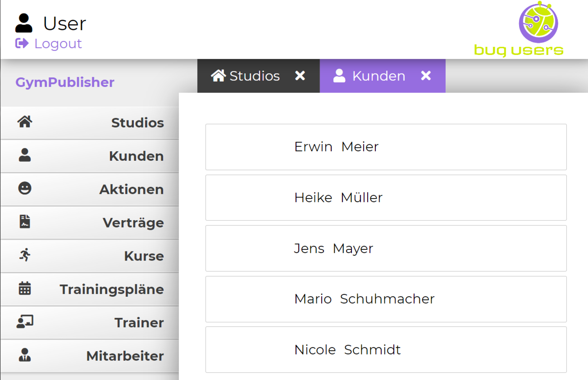Click the calendar icon for Trainingspläne
Screen dimensions: 588x380
click(x=25, y=288)
